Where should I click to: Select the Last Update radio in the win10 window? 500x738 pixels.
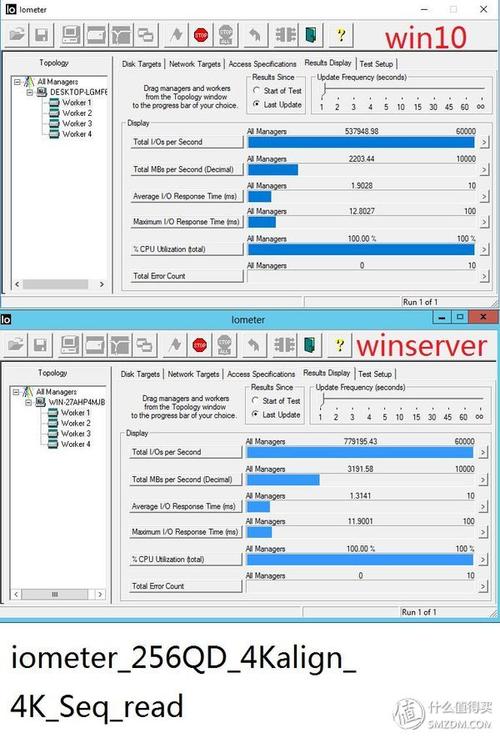[257, 104]
